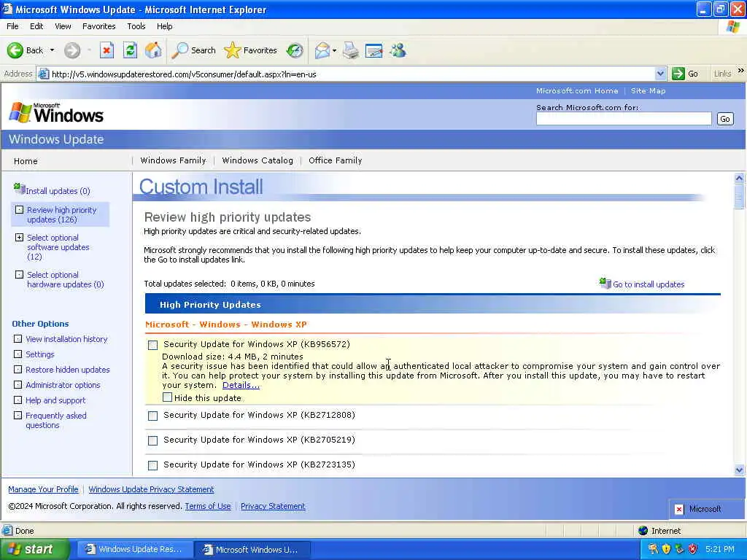Click the Install updates icon in sidebar
Viewport: 747px width, 560px height.
pos(19,189)
